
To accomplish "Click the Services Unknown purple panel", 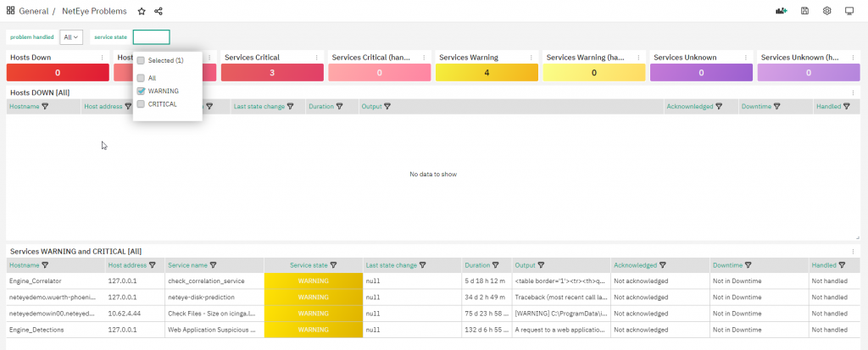I will coord(701,73).
